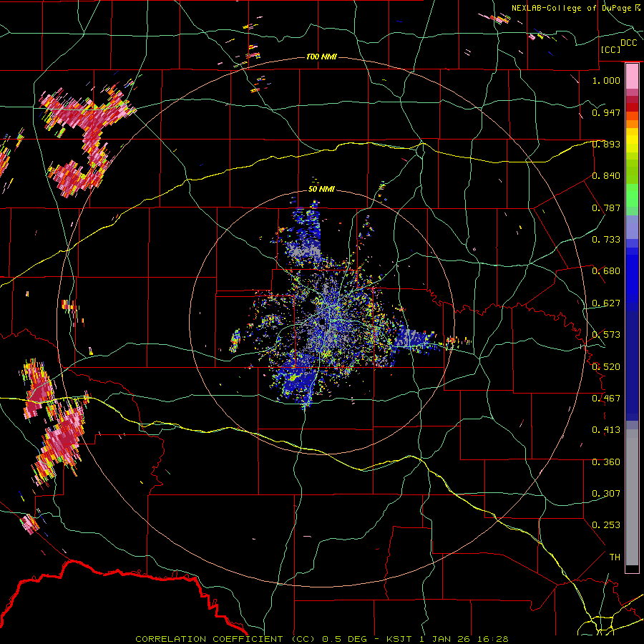This screenshot has height=644, width=644.
Task: Select the 0.627 scale value
Action: pyautogui.click(x=606, y=303)
